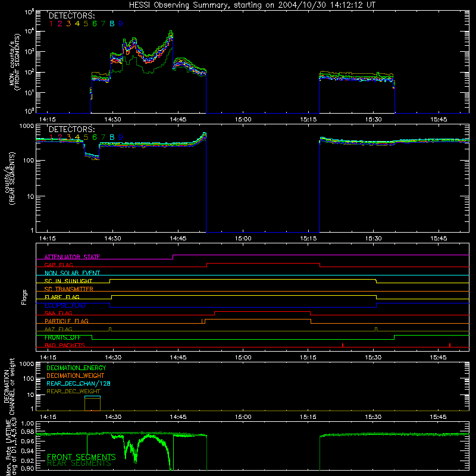
Task: Select green detector 6 in rear segments legend
Action: click(95, 137)
